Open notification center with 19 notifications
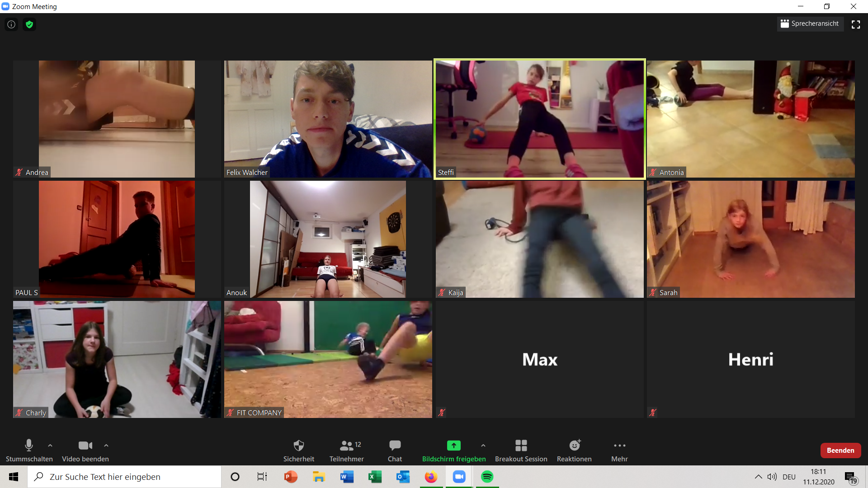868x488 pixels. (x=851, y=477)
